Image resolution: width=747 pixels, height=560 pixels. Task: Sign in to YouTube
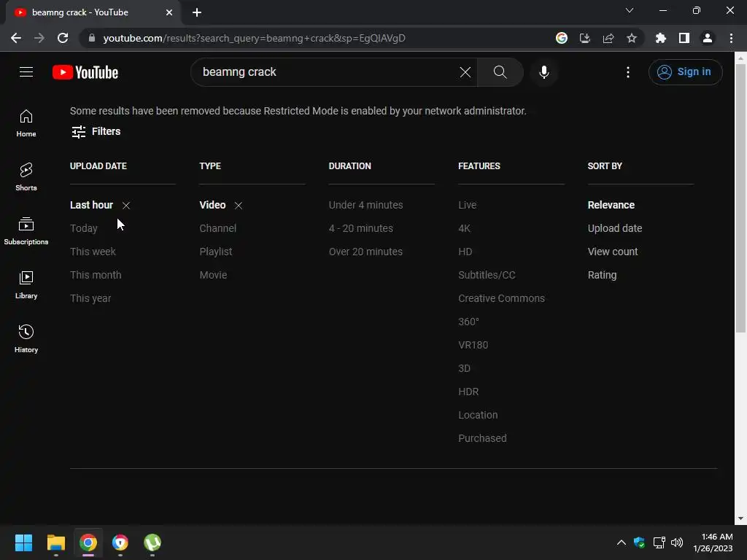(x=685, y=72)
